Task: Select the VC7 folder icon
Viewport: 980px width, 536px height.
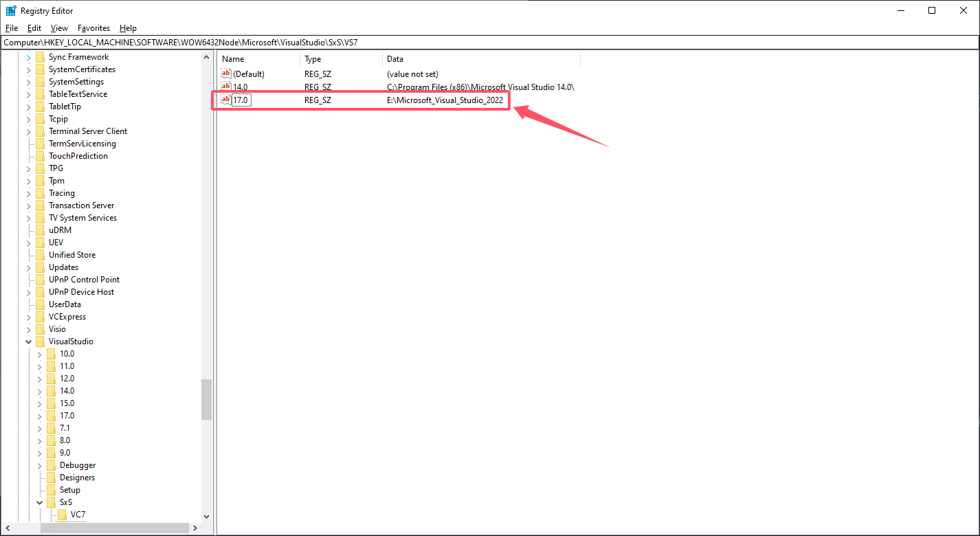Action: (x=62, y=515)
